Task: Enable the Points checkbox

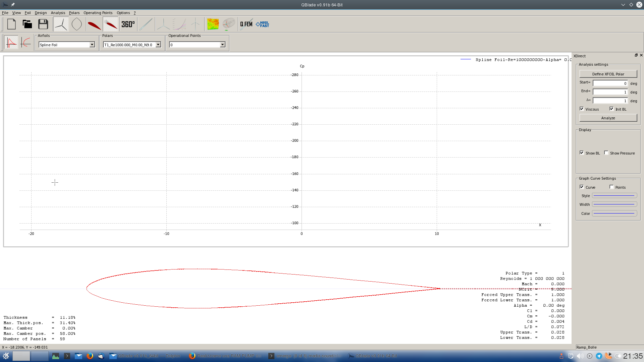Action: pyautogui.click(x=611, y=187)
